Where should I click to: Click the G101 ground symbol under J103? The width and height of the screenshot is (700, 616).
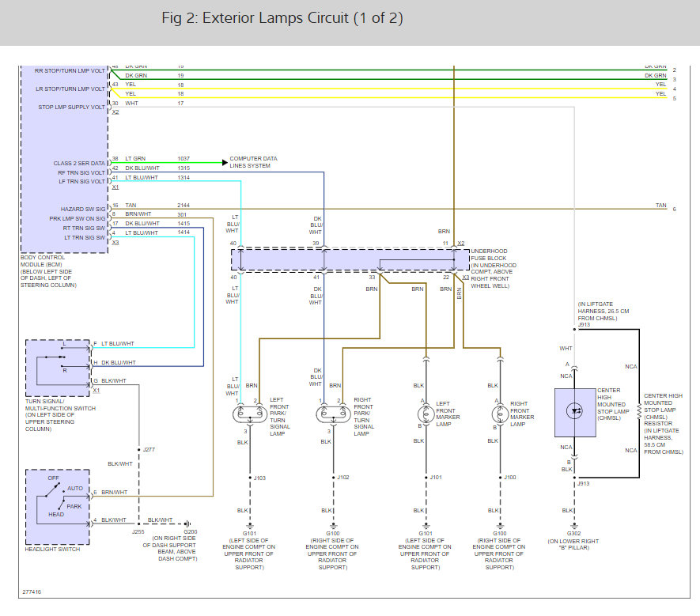(250, 526)
